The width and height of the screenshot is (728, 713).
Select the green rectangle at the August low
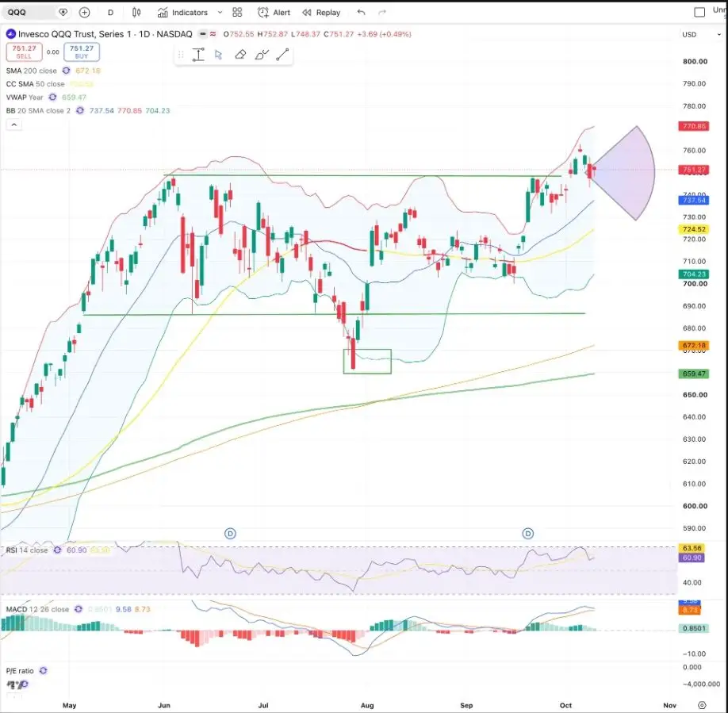click(367, 361)
